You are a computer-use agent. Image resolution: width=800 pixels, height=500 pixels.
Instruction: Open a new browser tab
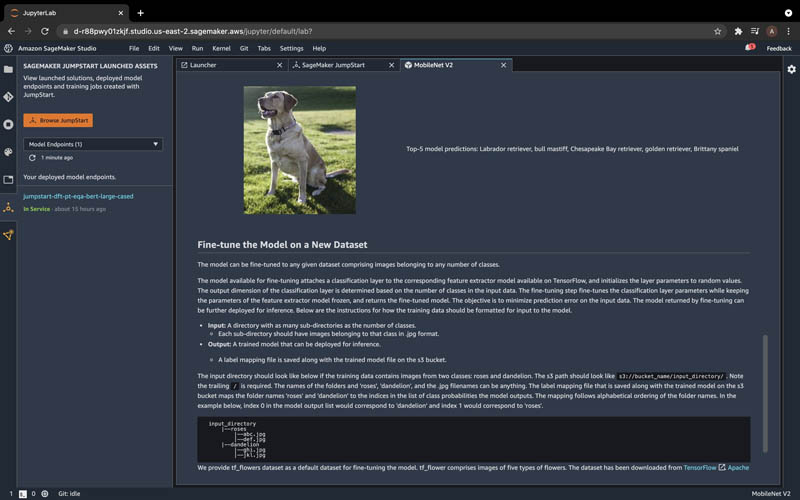140,13
